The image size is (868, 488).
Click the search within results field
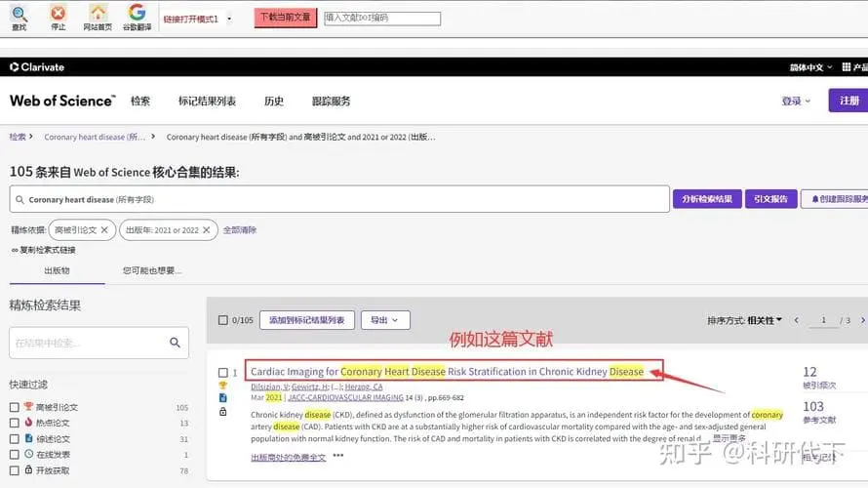pyautogui.click(x=89, y=343)
